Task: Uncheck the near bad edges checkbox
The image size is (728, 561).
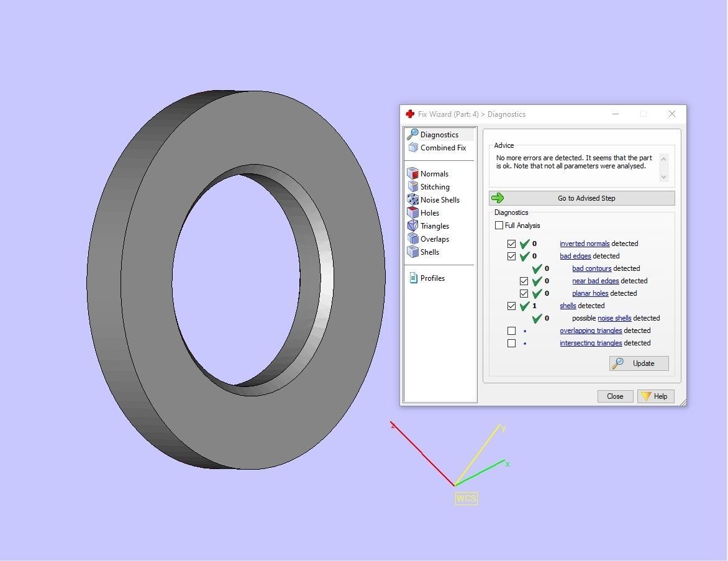Action: (x=524, y=281)
